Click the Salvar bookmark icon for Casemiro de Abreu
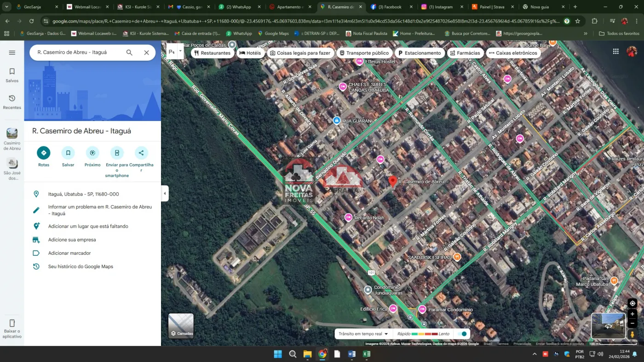The height and width of the screenshot is (362, 644). click(68, 153)
